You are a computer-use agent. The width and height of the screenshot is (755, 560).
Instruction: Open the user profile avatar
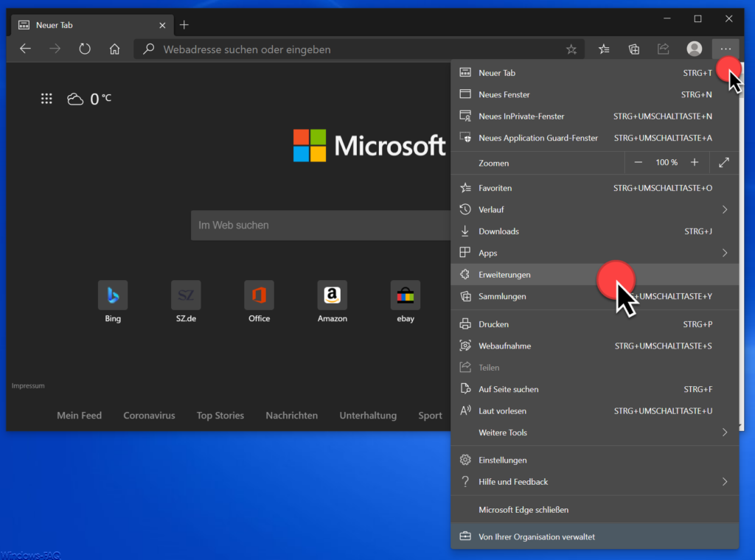pyautogui.click(x=694, y=49)
